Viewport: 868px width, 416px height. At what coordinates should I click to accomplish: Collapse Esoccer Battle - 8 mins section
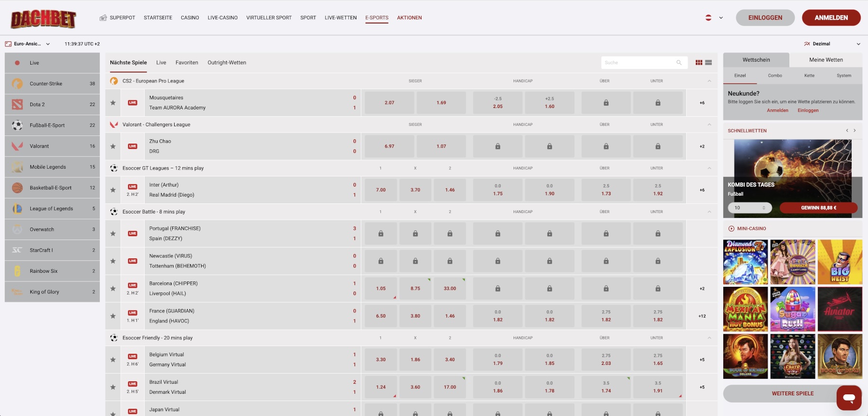709,212
